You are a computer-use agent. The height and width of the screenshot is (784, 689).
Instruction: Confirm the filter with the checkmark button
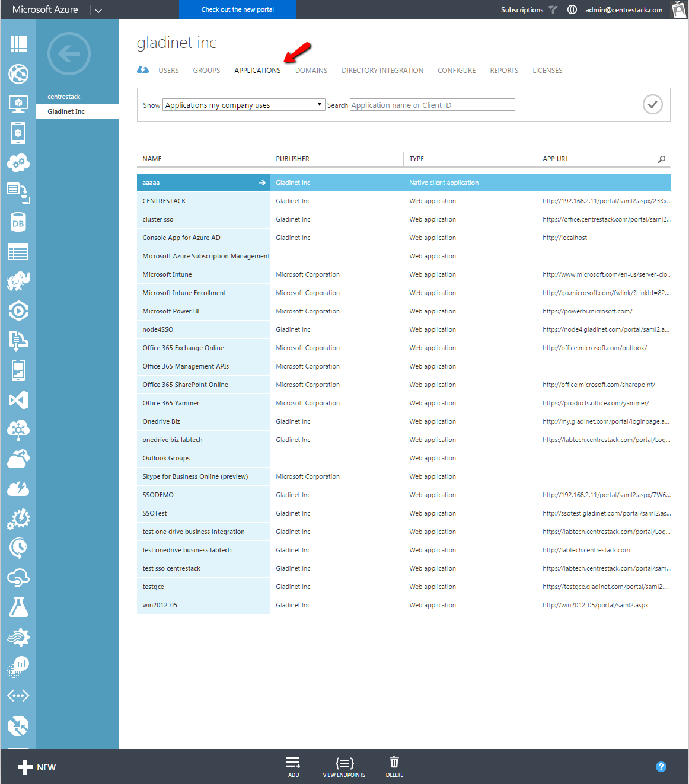652,104
